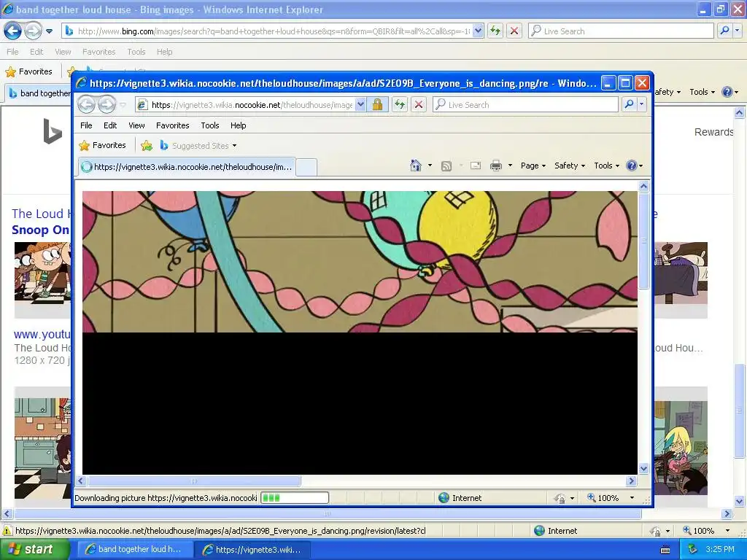747x560 pixels.
Task: Click Stop X in Bing images window
Action: click(x=514, y=31)
